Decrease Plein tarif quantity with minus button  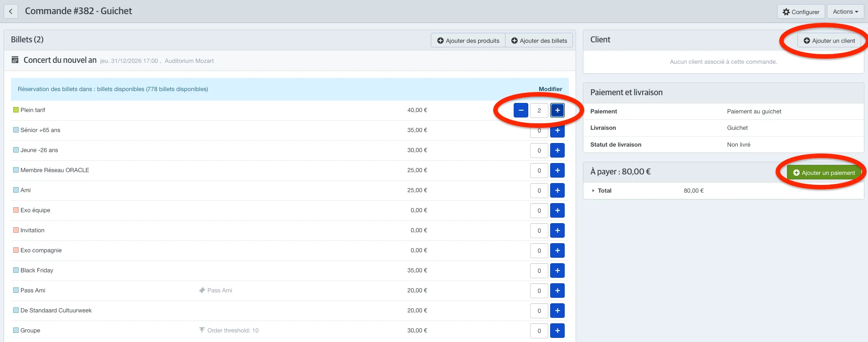click(x=521, y=110)
